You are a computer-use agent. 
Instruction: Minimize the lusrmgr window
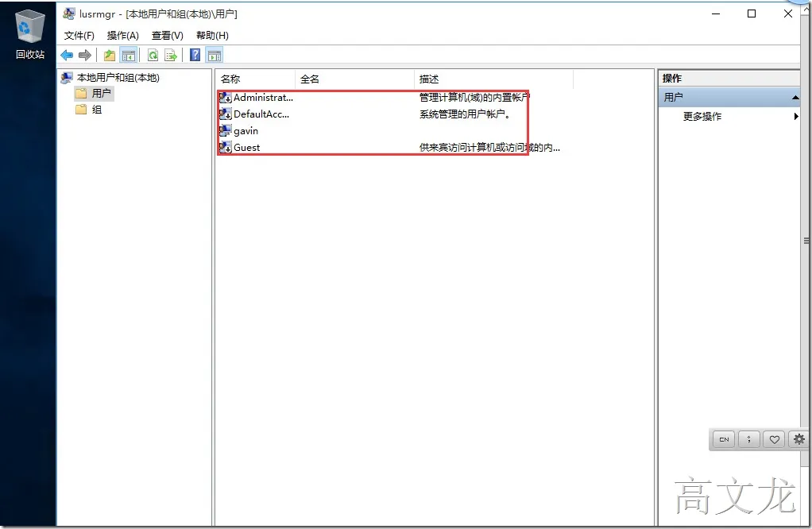pyautogui.click(x=716, y=14)
